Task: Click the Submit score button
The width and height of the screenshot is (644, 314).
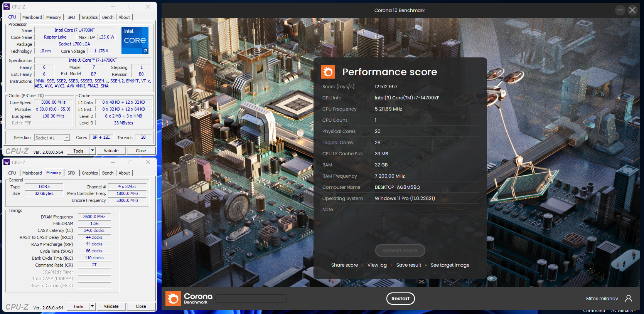Action: (x=400, y=250)
